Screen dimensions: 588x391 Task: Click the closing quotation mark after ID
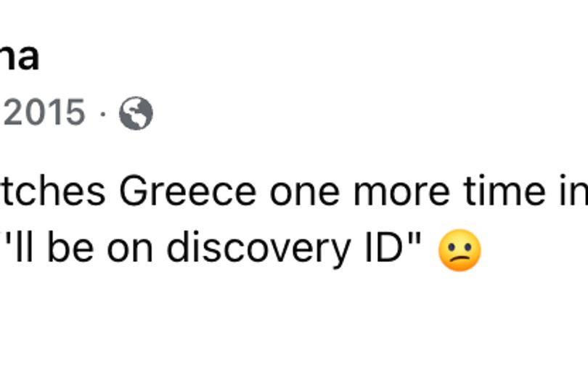pos(415,239)
